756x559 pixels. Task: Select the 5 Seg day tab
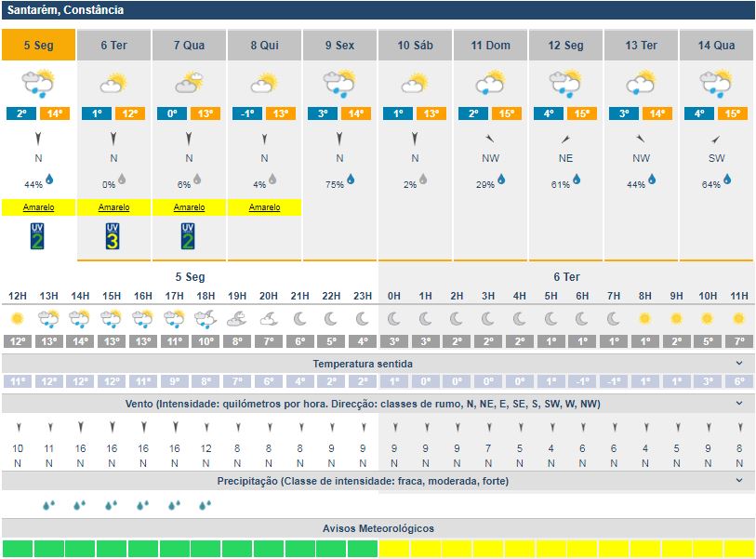tap(38, 45)
